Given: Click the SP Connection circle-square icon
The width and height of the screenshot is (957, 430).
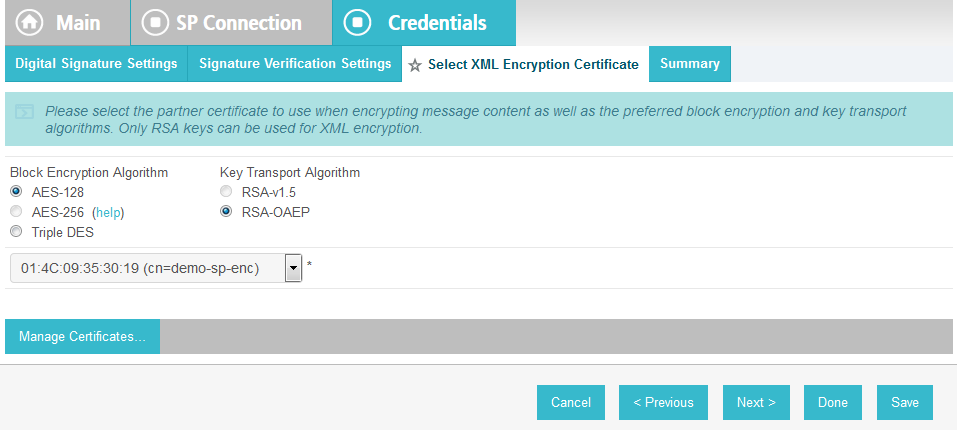Looking at the screenshot, I should click(155, 23).
